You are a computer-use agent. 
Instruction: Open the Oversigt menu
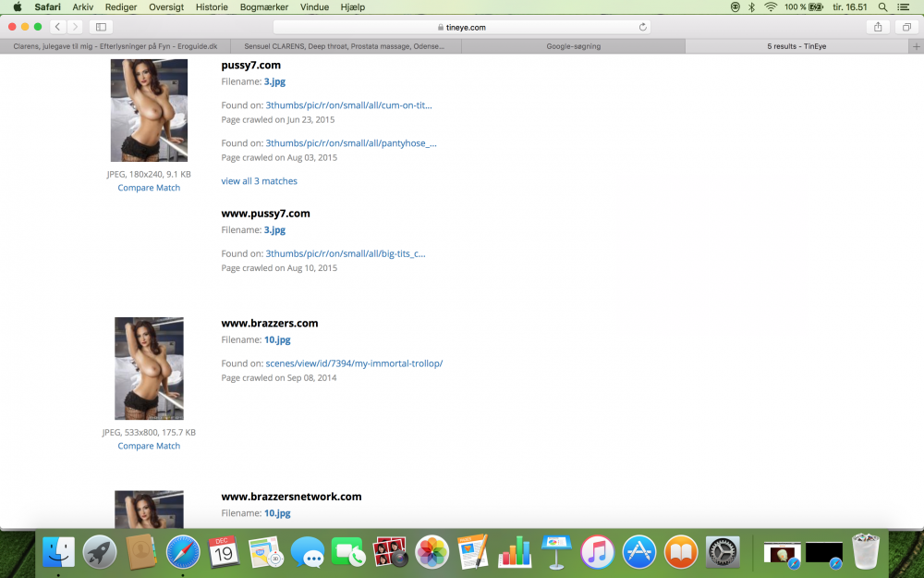166,7
